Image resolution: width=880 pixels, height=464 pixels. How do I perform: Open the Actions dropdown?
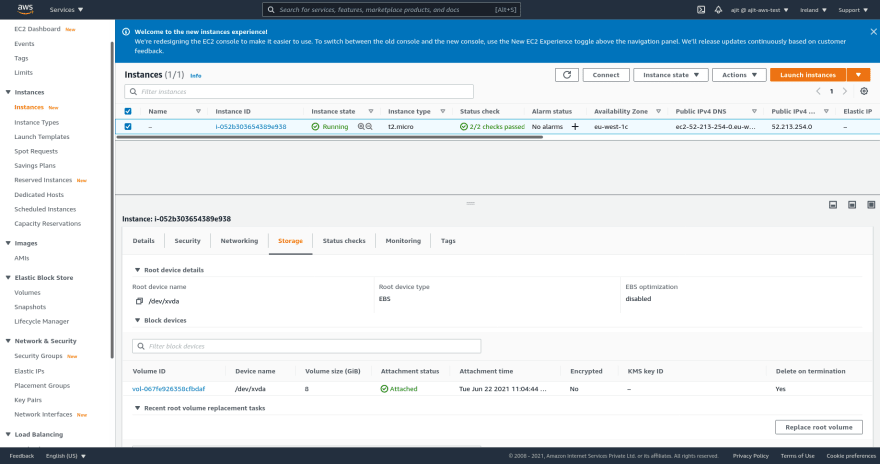click(739, 75)
